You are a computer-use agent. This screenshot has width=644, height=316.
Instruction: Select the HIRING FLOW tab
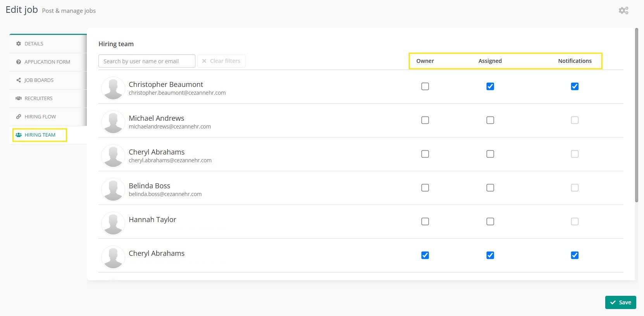click(x=48, y=117)
